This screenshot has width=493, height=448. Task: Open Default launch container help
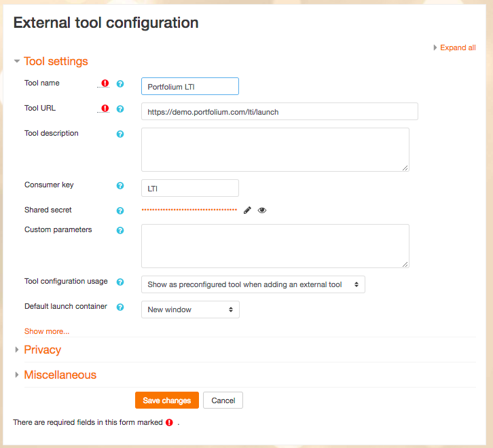point(120,307)
